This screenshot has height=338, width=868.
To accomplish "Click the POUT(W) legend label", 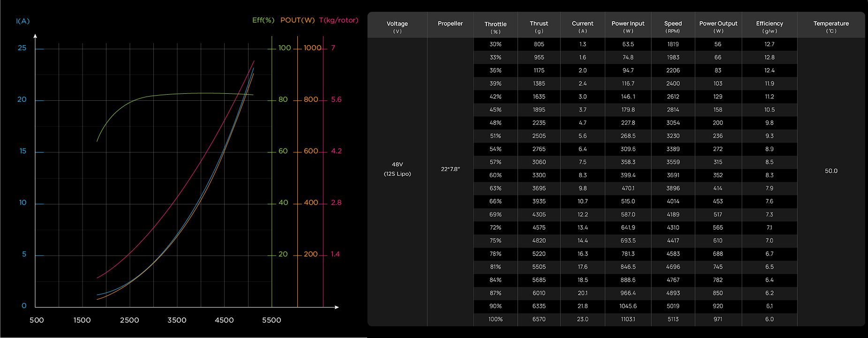I will 297,20.
